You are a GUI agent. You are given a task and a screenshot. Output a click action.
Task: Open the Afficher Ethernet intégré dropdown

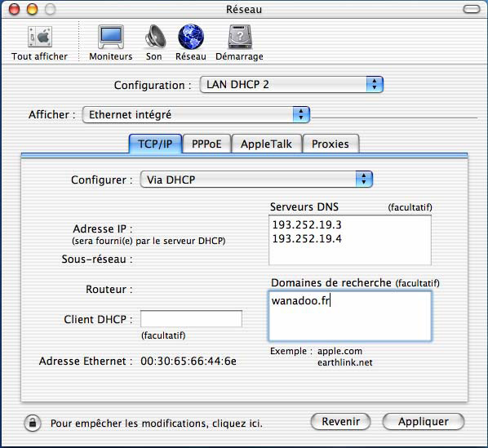[196, 114]
